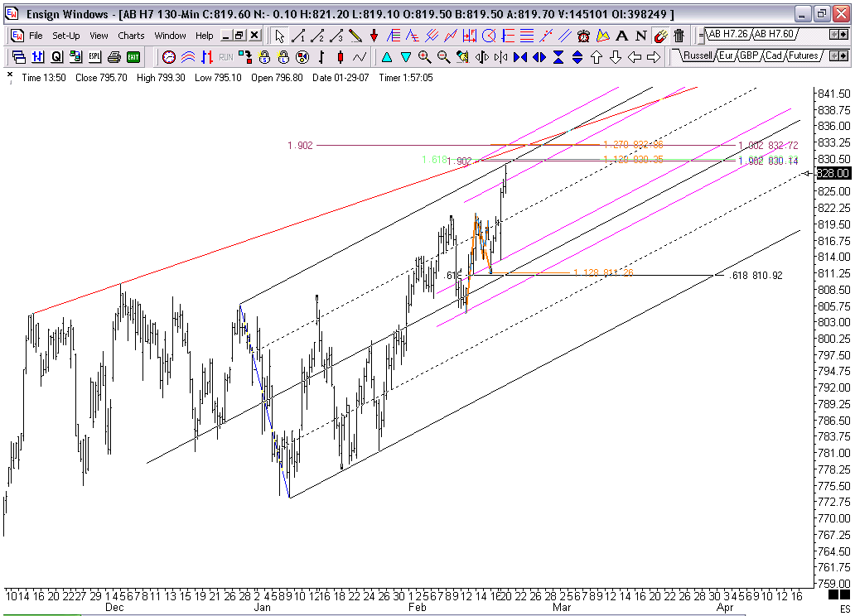Image resolution: width=855 pixels, height=616 pixels.
Task: Select line tool number 3
Action: [x=336, y=36]
